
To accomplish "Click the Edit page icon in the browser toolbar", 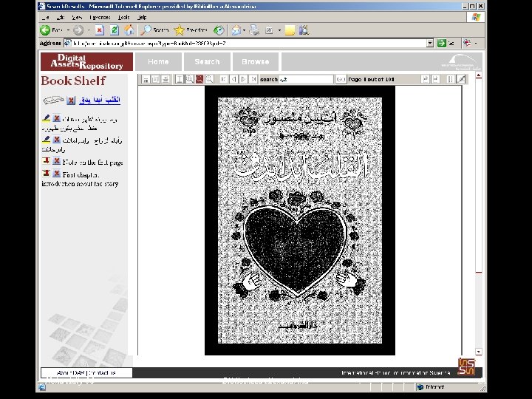I will click(x=269, y=30).
